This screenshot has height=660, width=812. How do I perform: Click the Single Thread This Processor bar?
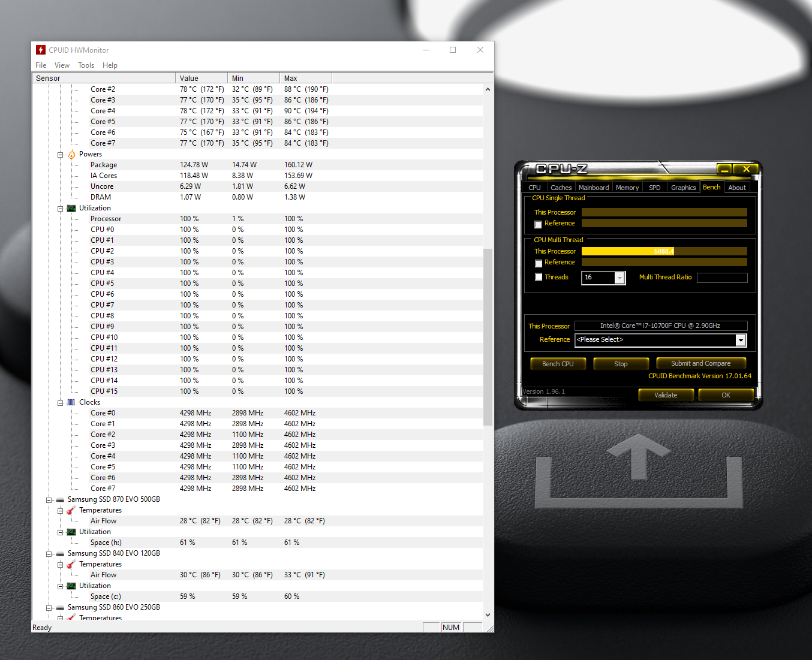coord(664,212)
